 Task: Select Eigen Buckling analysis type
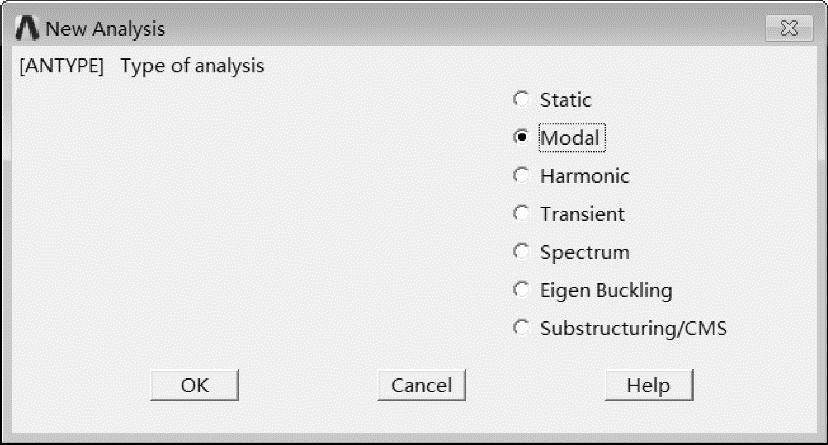[x=521, y=289]
